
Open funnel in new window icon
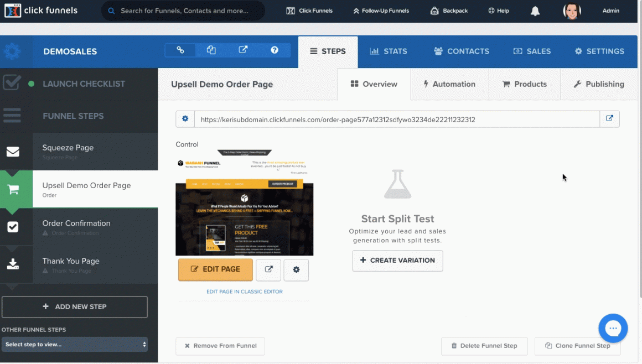click(243, 50)
